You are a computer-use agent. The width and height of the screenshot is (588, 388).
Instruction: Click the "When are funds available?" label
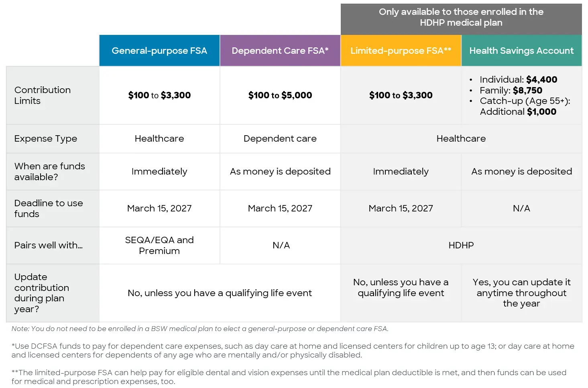coord(50,171)
